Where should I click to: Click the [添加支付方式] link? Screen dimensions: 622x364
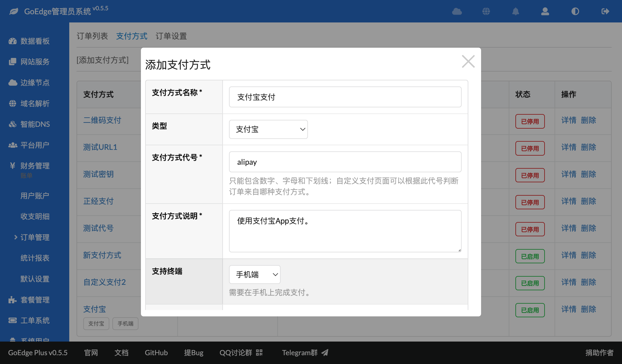click(103, 60)
